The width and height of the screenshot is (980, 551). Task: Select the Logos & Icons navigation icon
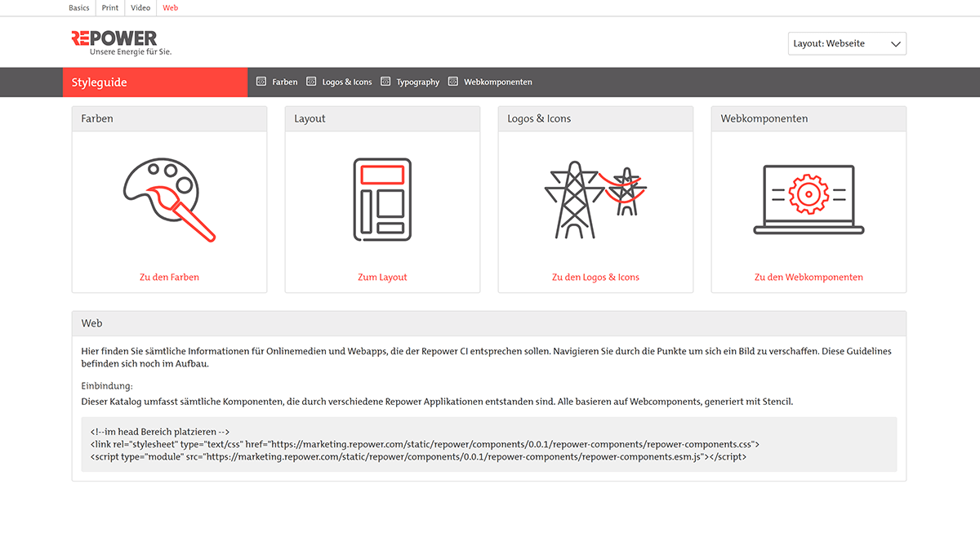311,82
